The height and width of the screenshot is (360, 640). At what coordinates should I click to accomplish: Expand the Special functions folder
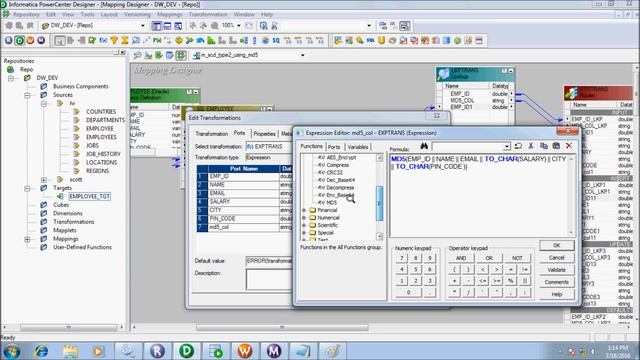pos(304,233)
